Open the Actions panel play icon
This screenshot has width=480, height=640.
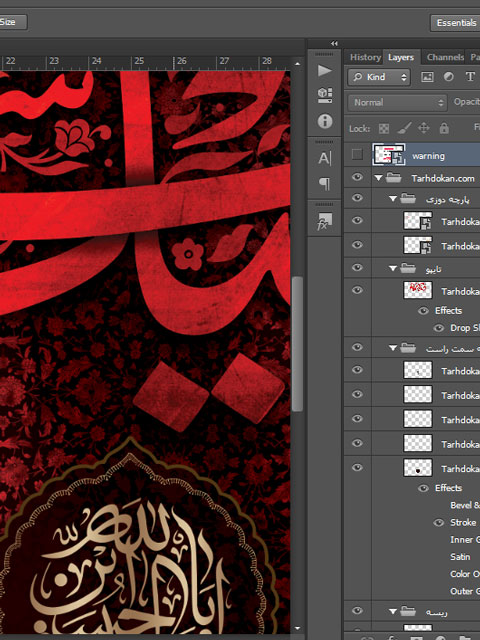point(324,70)
